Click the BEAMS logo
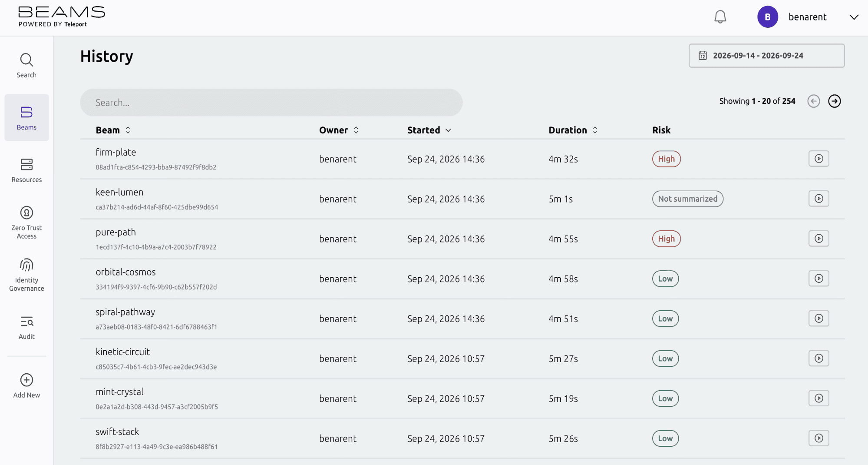This screenshot has height=465, width=868. pos(61,17)
